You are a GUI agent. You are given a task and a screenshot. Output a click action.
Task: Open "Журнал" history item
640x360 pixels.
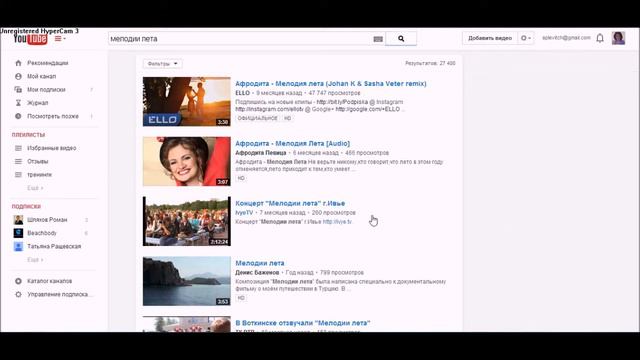38,103
